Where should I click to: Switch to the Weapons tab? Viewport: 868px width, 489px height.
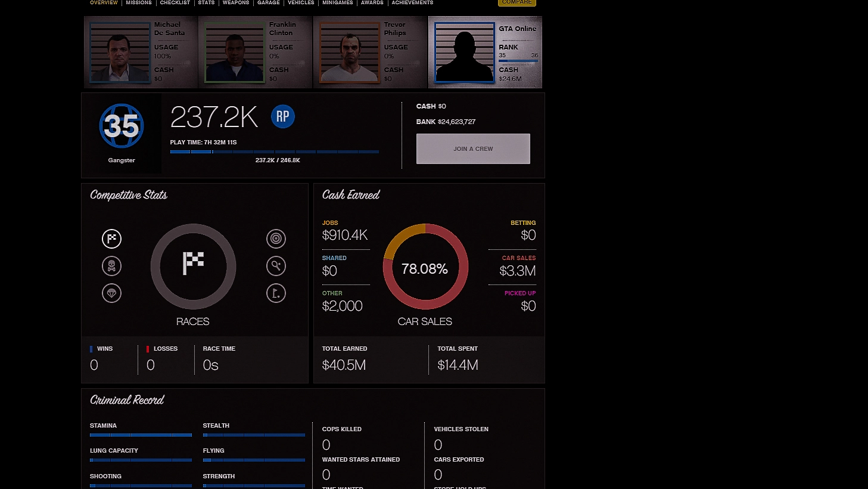236,3
